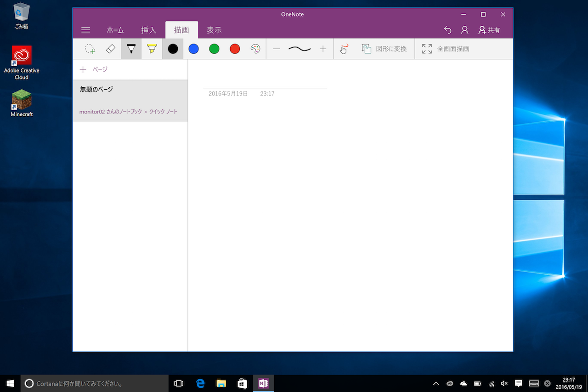Click the 23:17 page time

tap(267, 94)
